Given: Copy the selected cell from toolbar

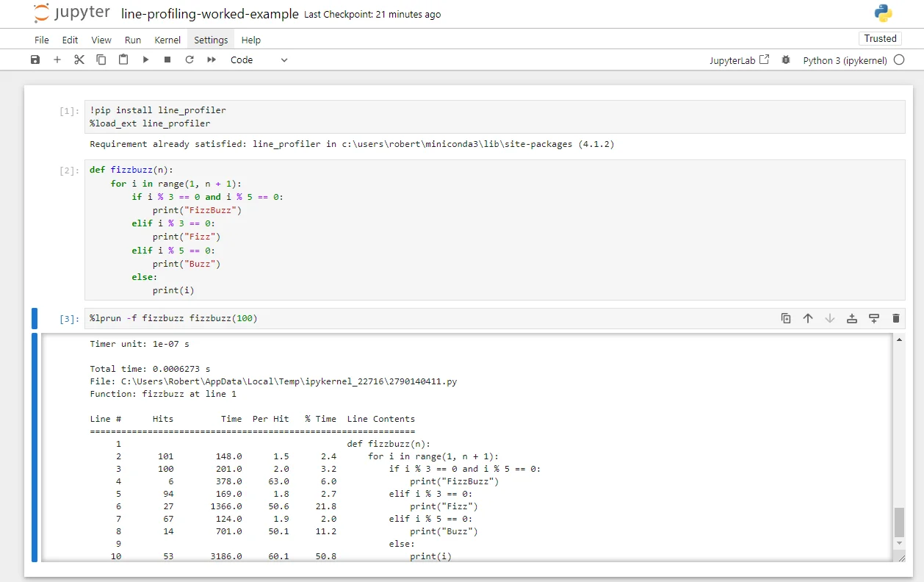Looking at the screenshot, I should [101, 60].
